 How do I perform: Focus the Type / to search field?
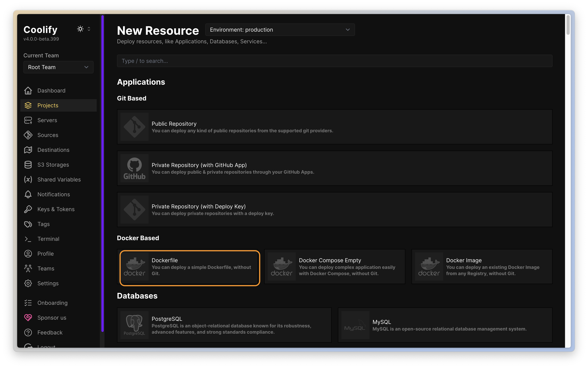coord(334,61)
